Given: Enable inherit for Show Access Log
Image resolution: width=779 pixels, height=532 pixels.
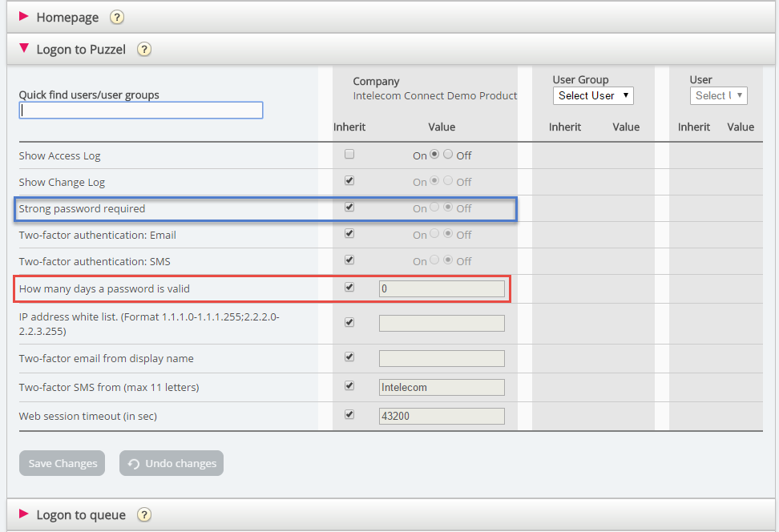Looking at the screenshot, I should [349, 155].
